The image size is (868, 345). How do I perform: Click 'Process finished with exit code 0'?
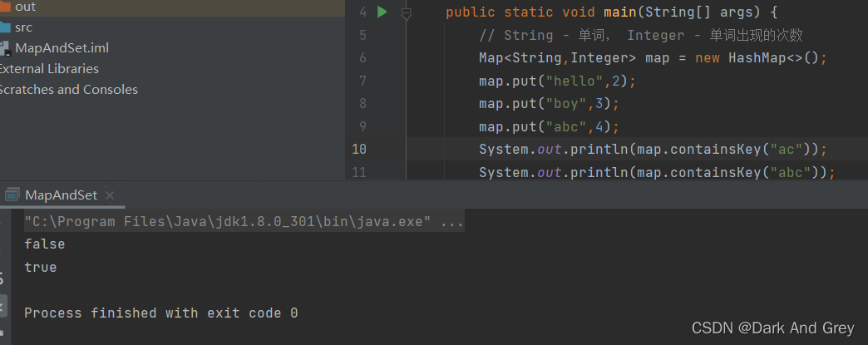pos(161,313)
